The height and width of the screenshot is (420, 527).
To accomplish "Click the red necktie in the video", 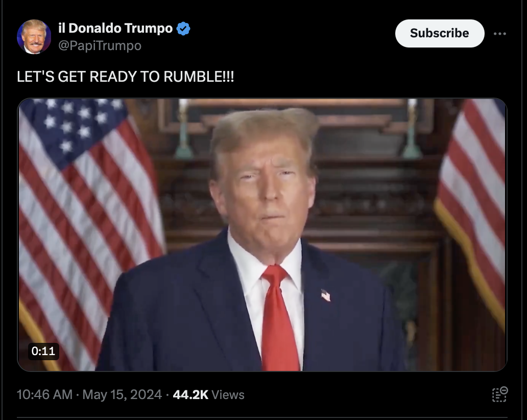I will pyautogui.click(x=279, y=318).
